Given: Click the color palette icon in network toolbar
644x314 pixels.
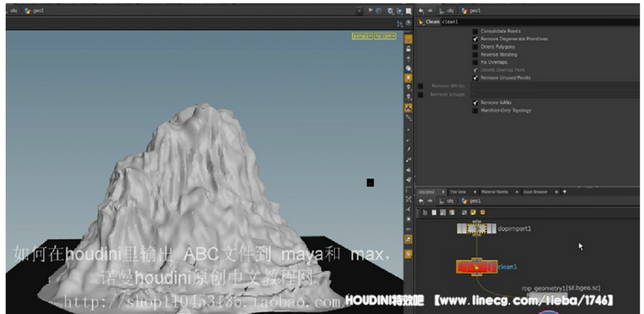Looking at the screenshot, I should [452, 213].
